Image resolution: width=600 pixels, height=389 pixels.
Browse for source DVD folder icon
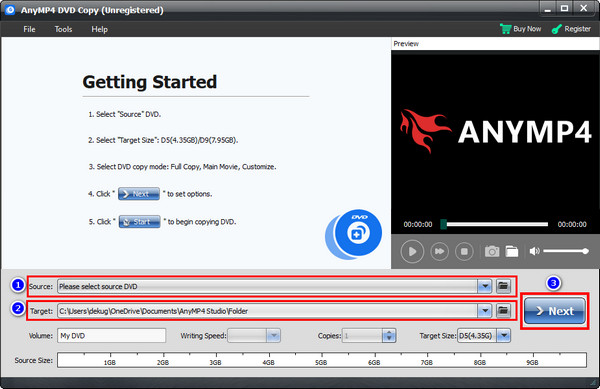click(x=503, y=286)
